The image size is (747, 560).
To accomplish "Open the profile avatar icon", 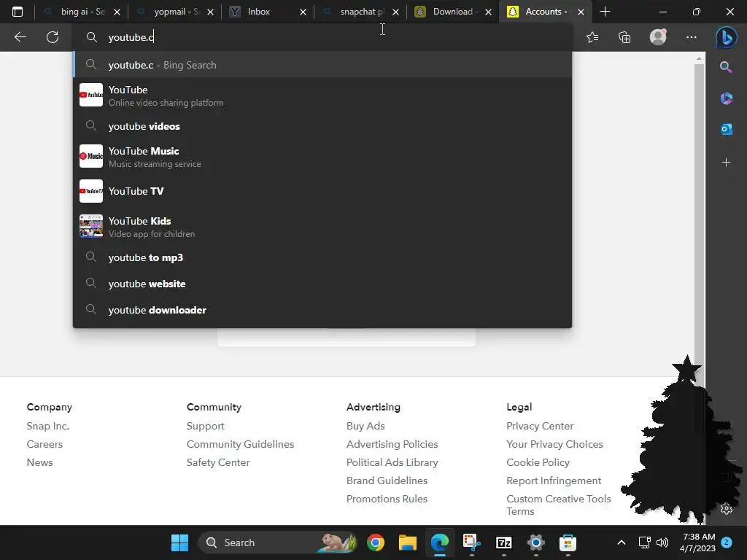I will tap(658, 36).
